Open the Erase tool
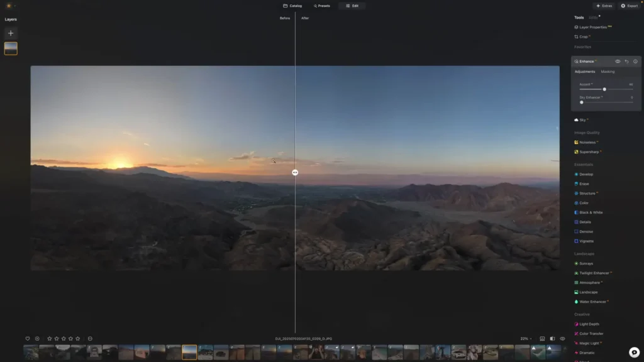The image size is (644, 362). coord(584,184)
